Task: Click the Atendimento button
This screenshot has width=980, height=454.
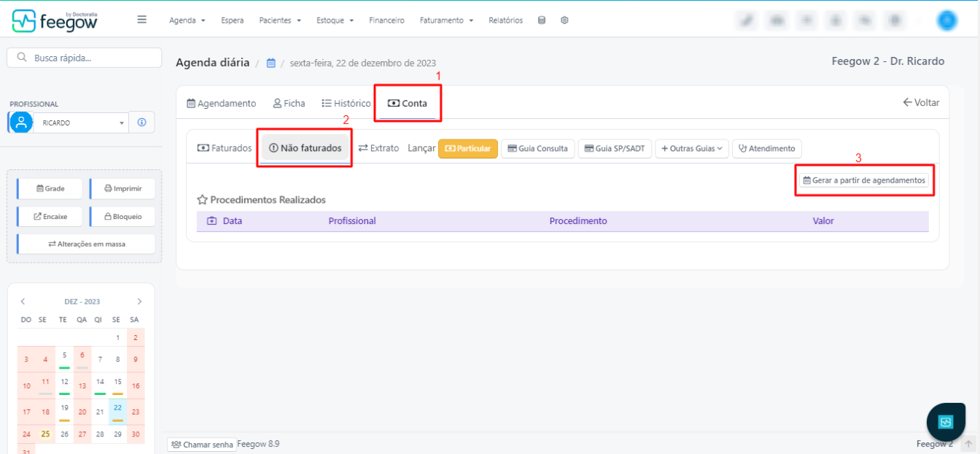Action: (x=767, y=148)
